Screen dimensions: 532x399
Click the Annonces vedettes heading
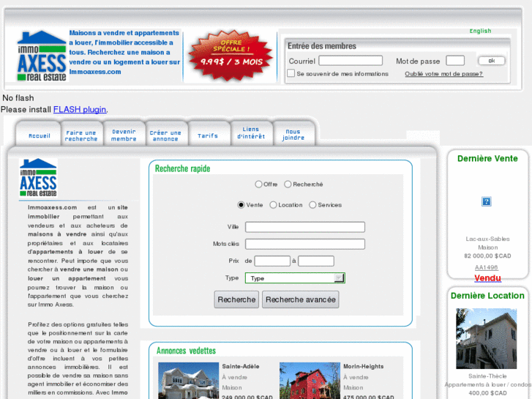tap(186, 351)
